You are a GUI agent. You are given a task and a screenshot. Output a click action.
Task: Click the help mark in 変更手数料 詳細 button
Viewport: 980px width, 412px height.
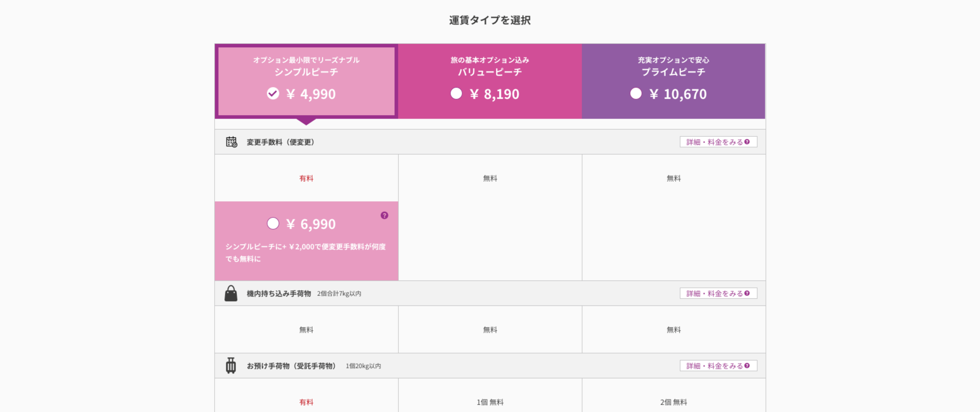[747, 142]
